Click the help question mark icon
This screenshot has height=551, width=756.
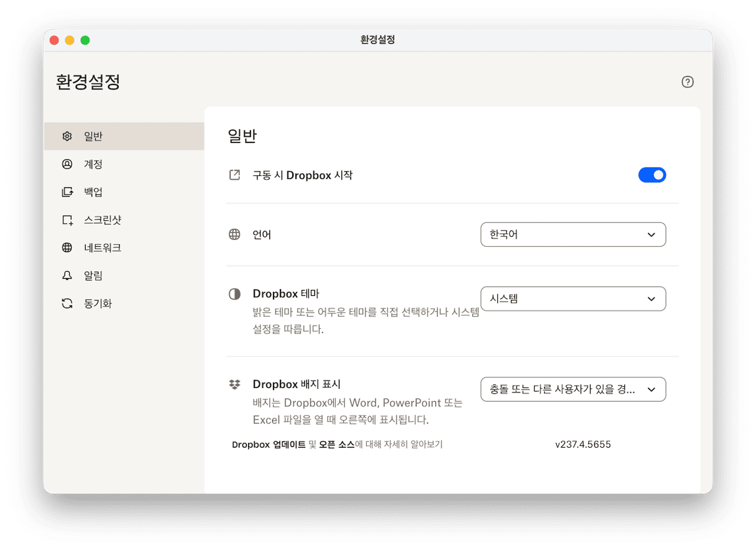[687, 82]
